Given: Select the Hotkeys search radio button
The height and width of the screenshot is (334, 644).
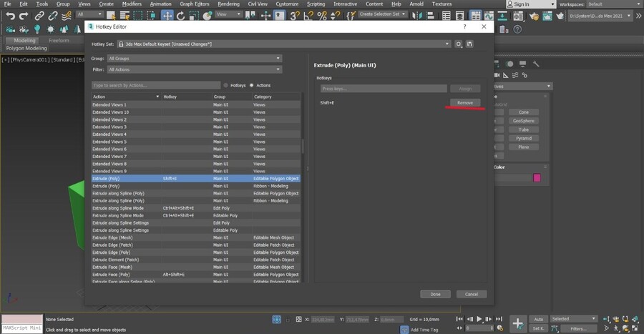Looking at the screenshot, I should click(226, 85).
